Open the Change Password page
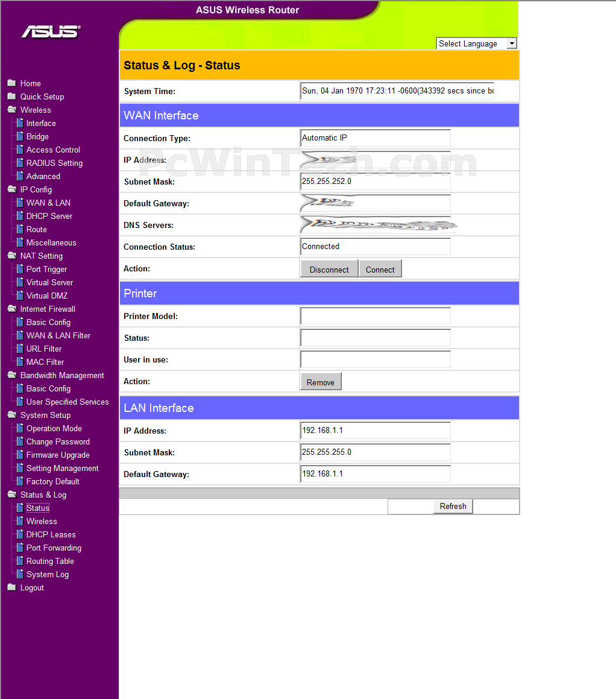Screen dimensions: 616x699 click(x=58, y=442)
